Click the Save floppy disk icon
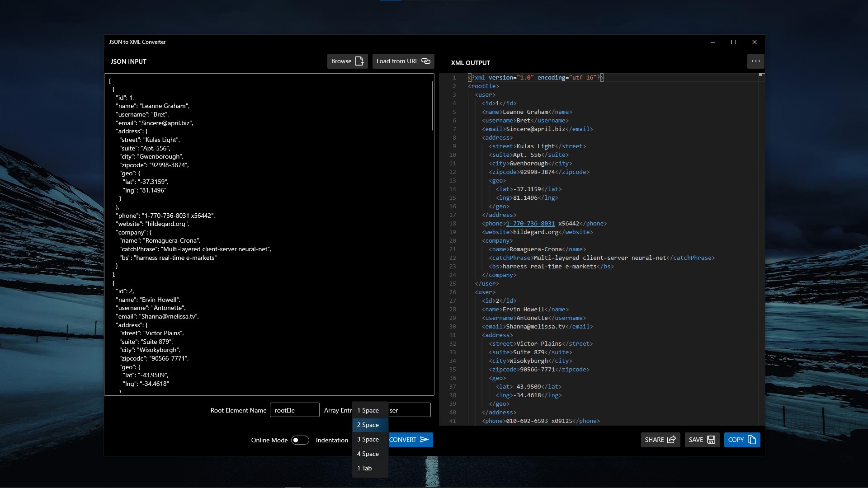The height and width of the screenshot is (488, 868). coord(711,440)
